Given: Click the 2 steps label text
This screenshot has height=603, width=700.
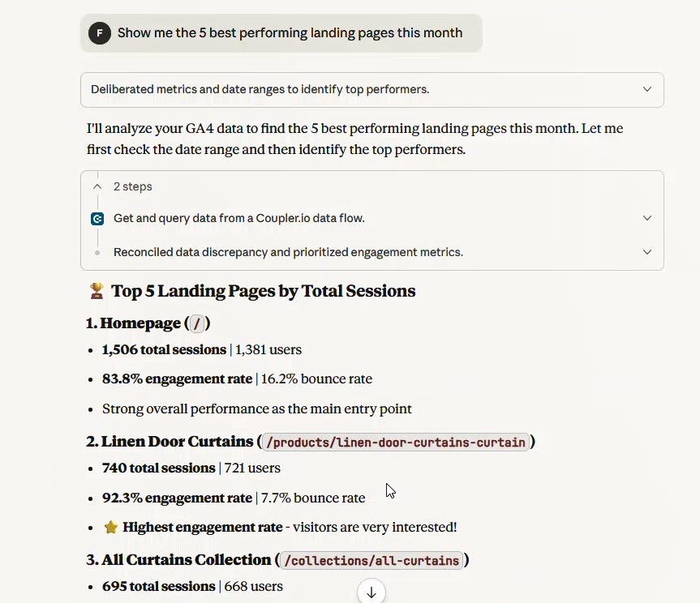Looking at the screenshot, I should [x=132, y=186].
